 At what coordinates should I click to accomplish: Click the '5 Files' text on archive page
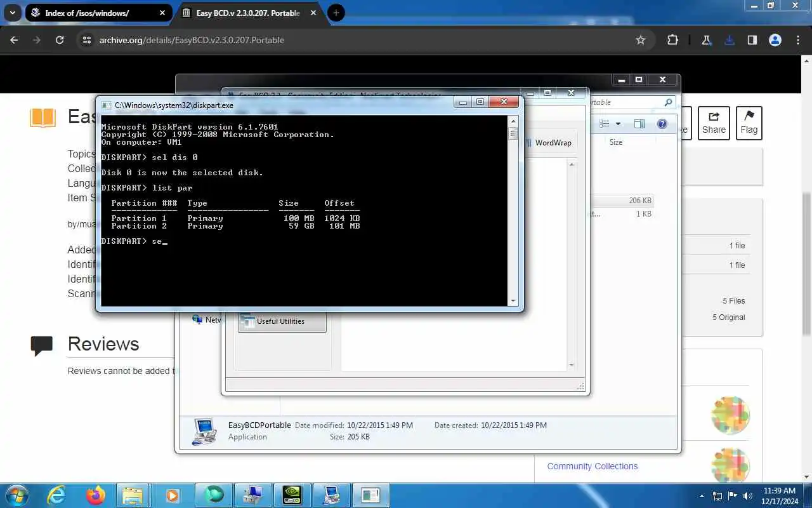[733, 301]
